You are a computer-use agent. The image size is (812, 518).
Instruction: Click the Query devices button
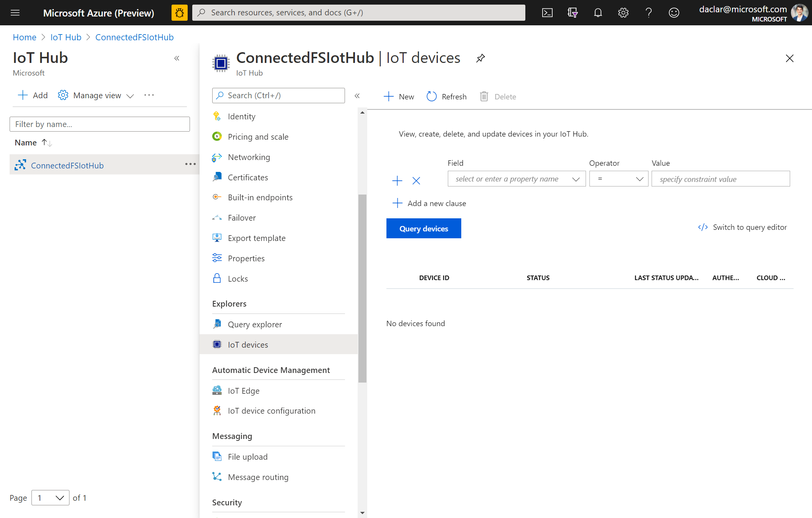point(424,228)
